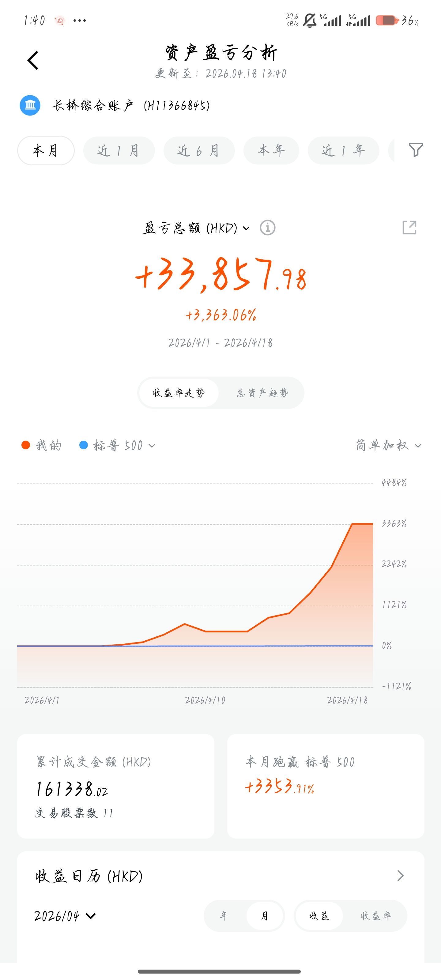
Task: Tap the 累计成交金额 card
Action: pyautogui.click(x=116, y=786)
